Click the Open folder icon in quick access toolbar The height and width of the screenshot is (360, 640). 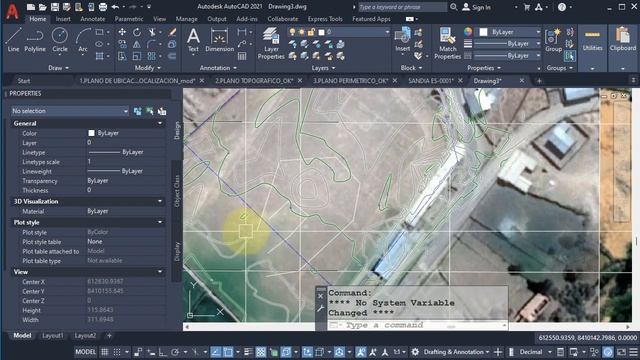click(x=42, y=7)
